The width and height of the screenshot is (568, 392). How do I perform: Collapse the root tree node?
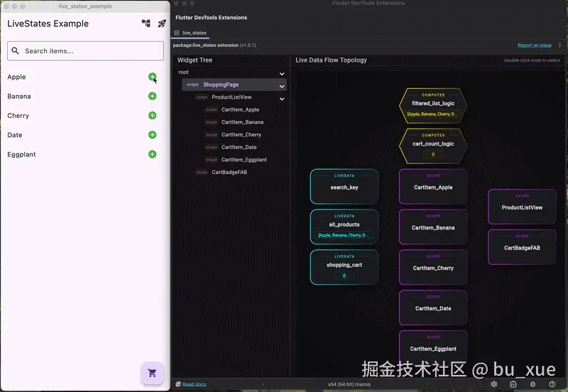tap(282, 74)
